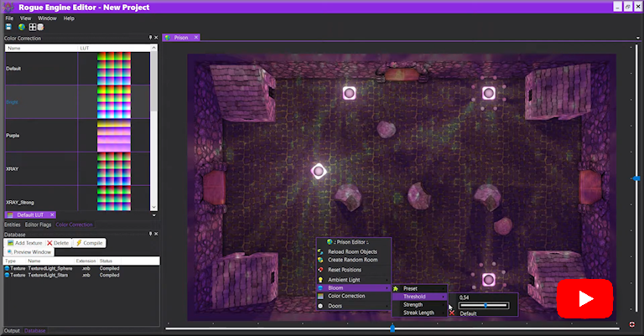Viewport: 644px width, 336px height.
Task: Click the TexturedLight_Sphere blue texture icon
Action: click(7, 268)
